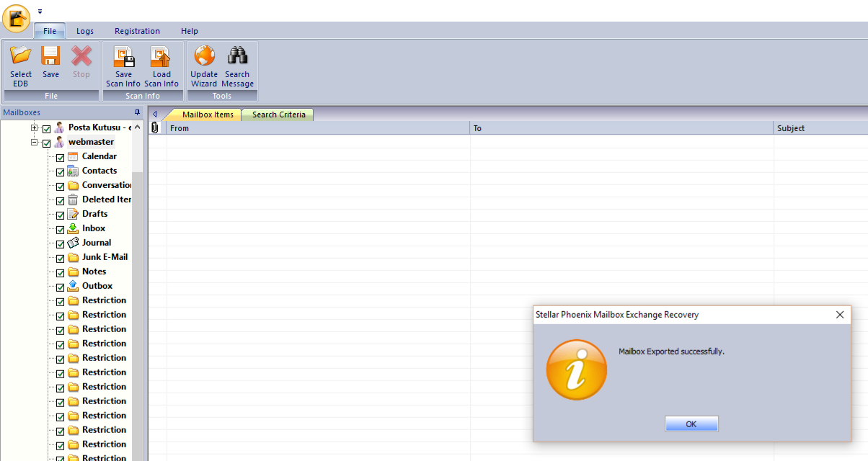Image resolution: width=868 pixels, height=461 pixels.
Task: Click the Contacts card icon
Action: click(x=73, y=171)
